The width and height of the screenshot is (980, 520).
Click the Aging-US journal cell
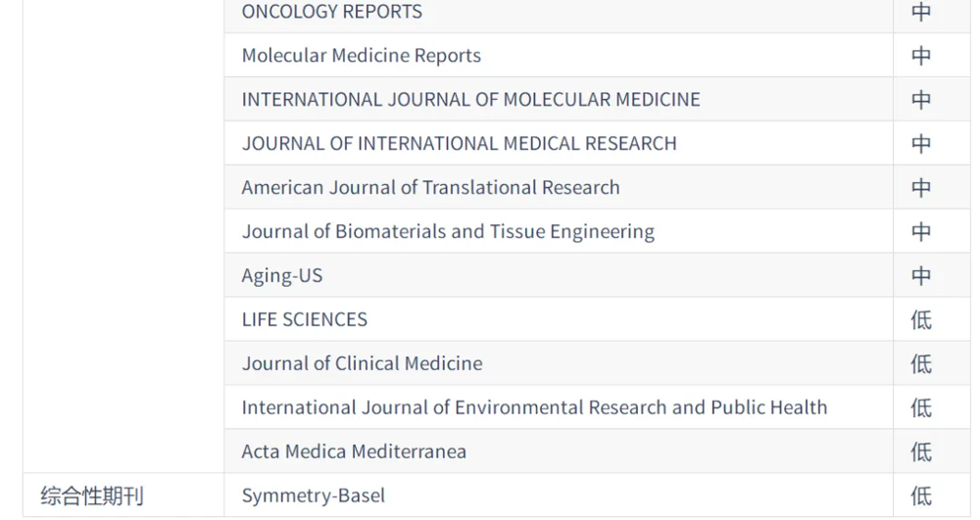click(281, 276)
